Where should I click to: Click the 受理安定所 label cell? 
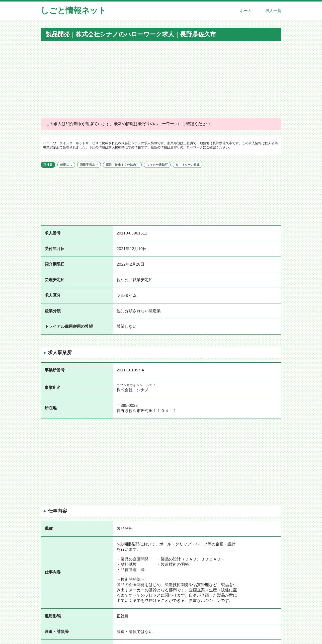[x=77, y=280]
